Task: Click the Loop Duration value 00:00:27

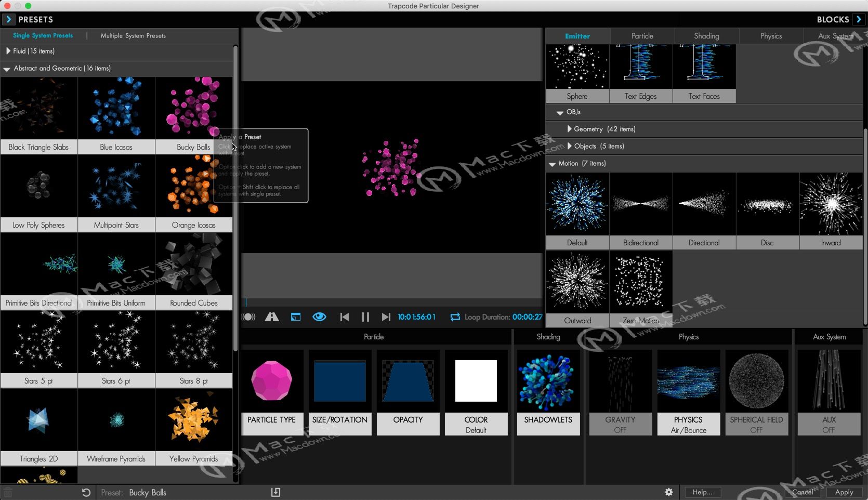Action: pos(527,317)
